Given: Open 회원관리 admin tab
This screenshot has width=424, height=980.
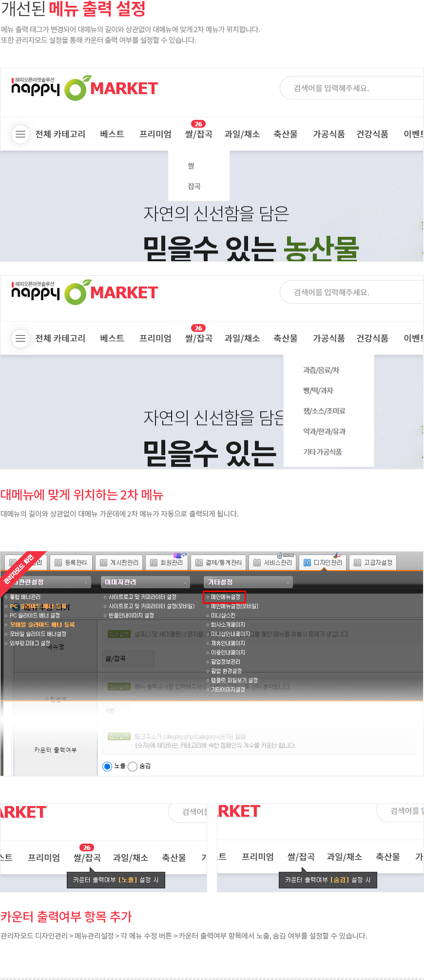Looking at the screenshot, I should point(166,562).
